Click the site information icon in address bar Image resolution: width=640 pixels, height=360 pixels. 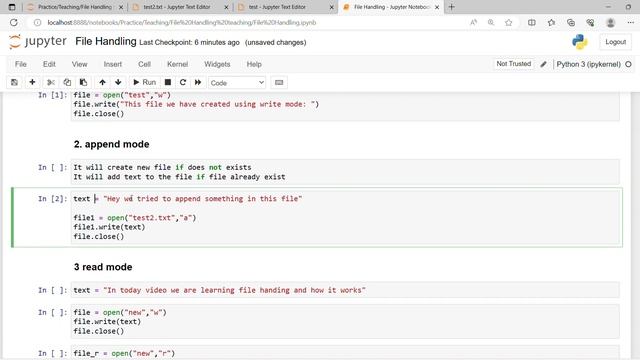[x=38, y=22]
